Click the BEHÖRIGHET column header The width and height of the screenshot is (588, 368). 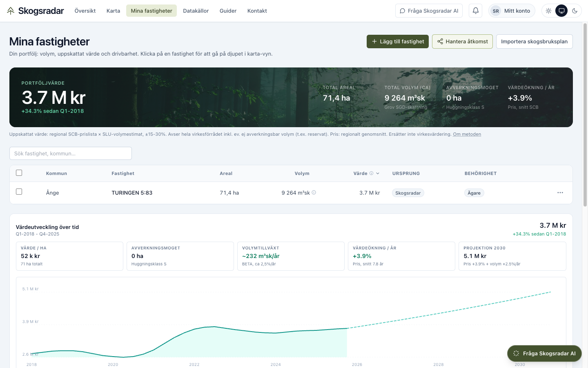click(481, 173)
